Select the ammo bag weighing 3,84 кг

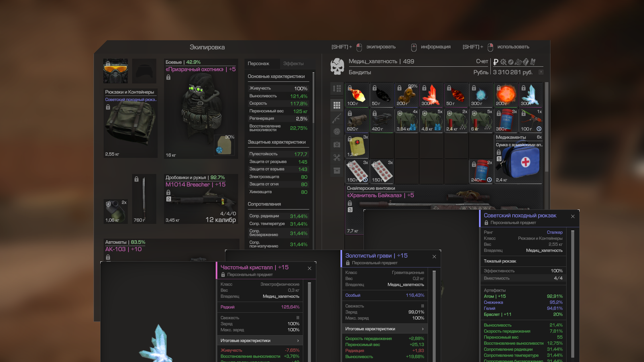[407, 120]
